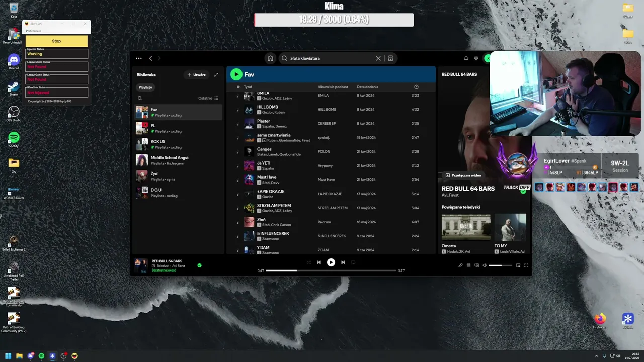Open the Żyd playlist
644x362 pixels.
click(x=179, y=176)
